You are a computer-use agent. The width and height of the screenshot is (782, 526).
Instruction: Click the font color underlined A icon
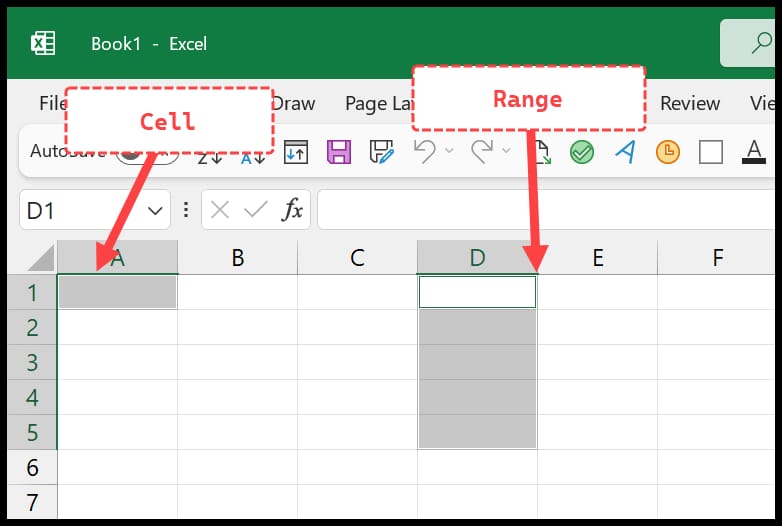point(754,152)
